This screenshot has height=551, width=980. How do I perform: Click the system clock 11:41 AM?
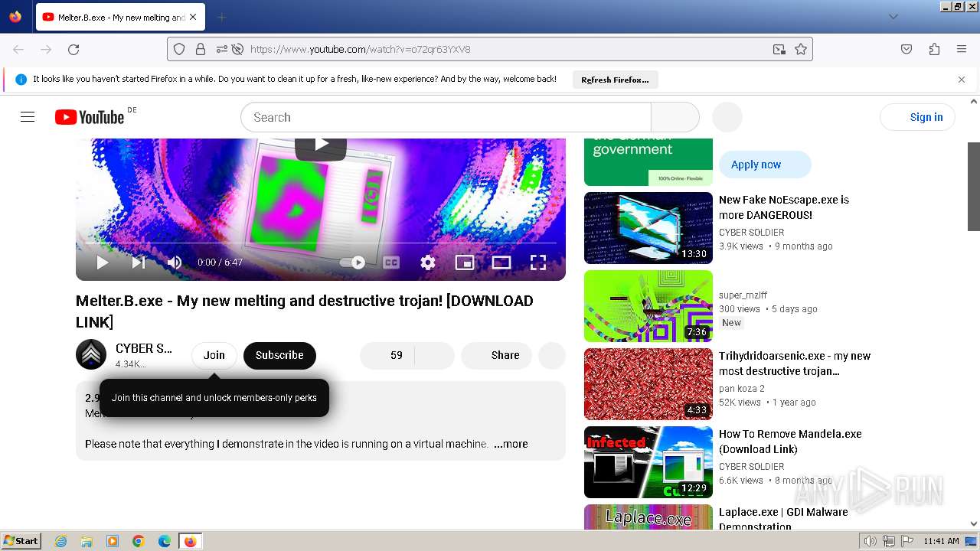(x=941, y=541)
